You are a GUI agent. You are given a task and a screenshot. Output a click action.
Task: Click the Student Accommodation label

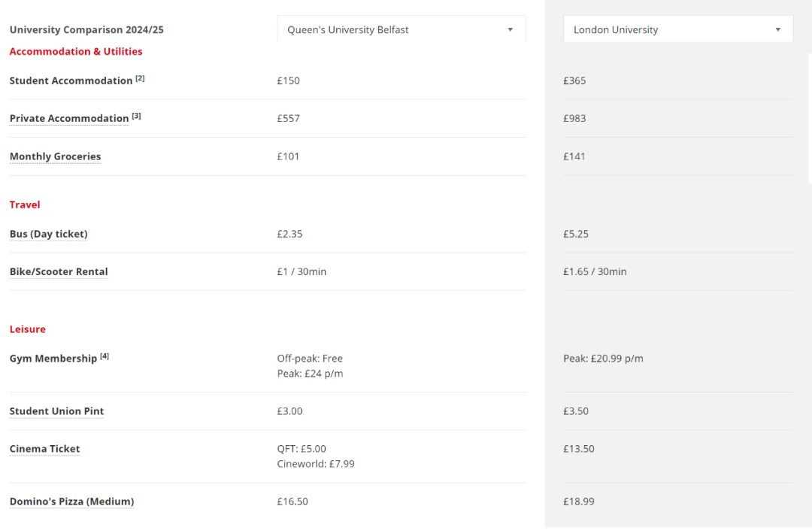click(x=71, y=81)
